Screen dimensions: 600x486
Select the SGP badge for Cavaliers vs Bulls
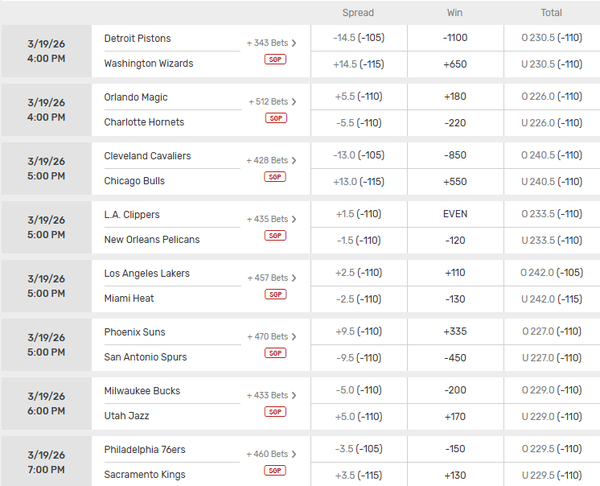[x=275, y=177]
